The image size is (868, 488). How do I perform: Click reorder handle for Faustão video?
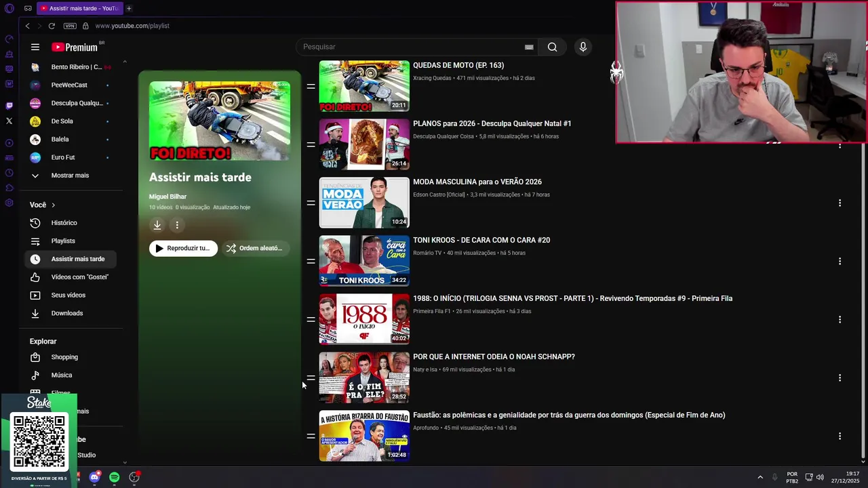click(x=311, y=436)
